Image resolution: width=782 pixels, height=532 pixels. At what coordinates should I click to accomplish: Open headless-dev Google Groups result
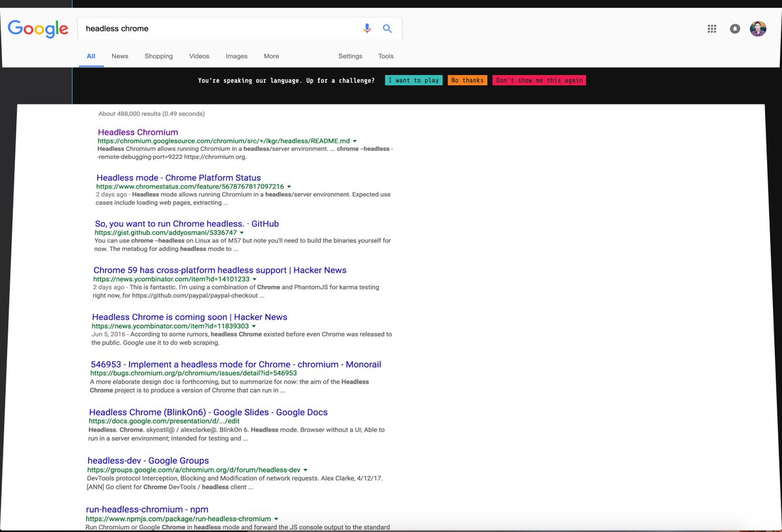point(148,460)
